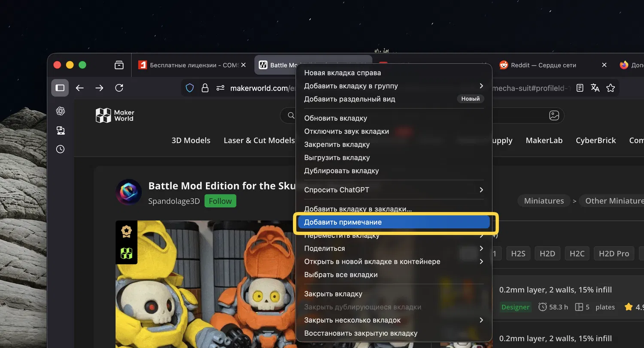Click the makerworld.com address bar
The image size is (644, 348).
pyautogui.click(x=399, y=88)
